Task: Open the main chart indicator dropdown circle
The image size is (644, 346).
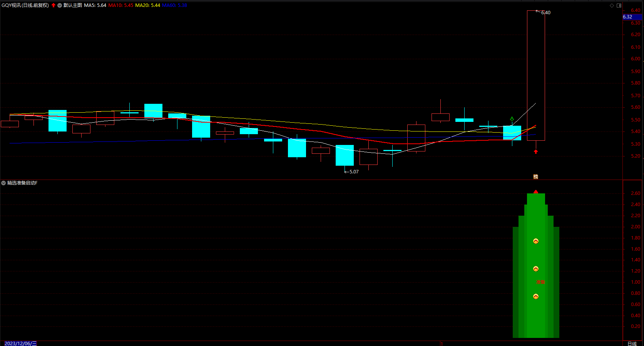Action: [60, 5]
